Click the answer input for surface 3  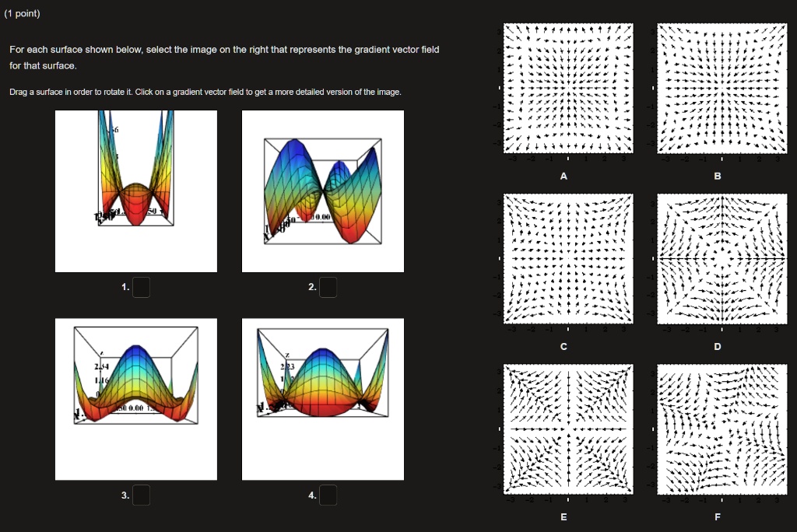pos(141,494)
